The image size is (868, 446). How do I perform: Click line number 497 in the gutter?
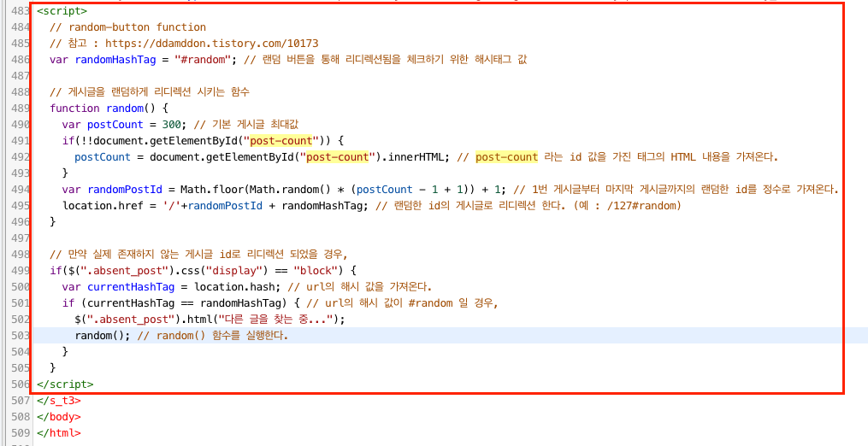[x=20, y=238]
